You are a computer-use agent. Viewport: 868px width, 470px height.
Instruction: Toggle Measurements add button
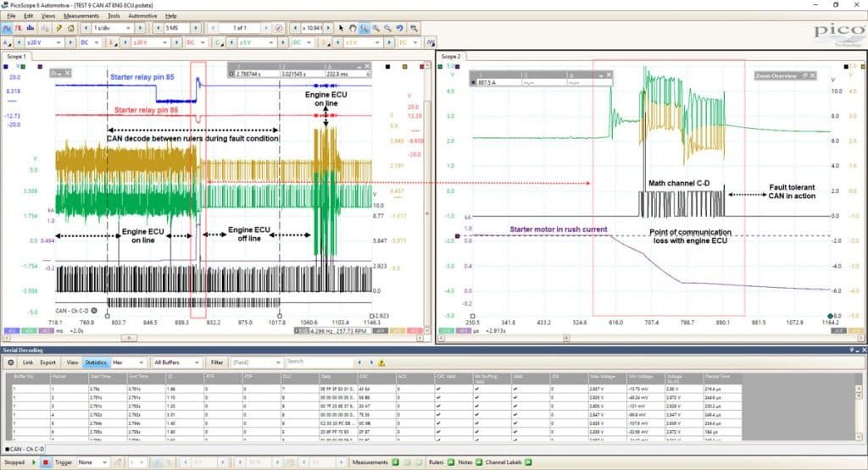tap(395, 462)
